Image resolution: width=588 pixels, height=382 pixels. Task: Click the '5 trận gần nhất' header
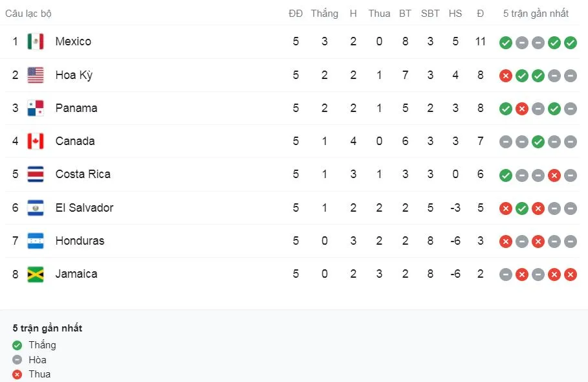(x=536, y=14)
